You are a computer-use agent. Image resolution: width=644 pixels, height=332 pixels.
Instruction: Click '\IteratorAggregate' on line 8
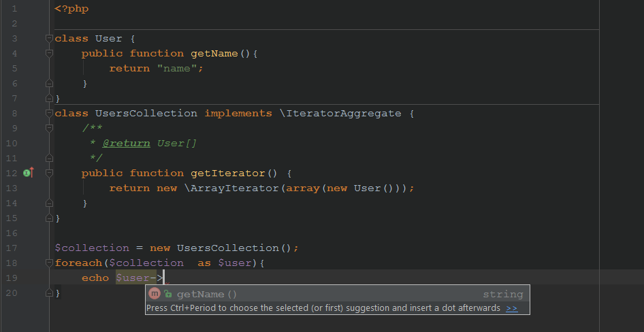pos(340,113)
